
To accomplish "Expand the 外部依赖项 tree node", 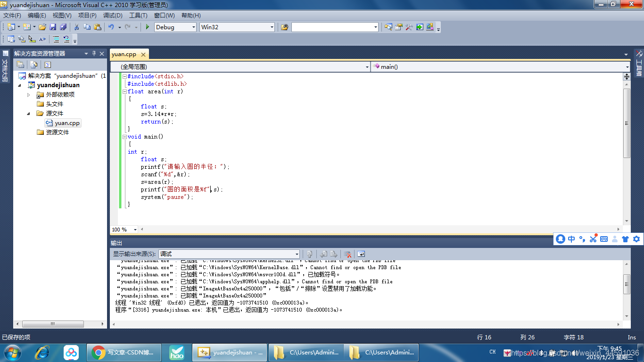I will click(28, 95).
